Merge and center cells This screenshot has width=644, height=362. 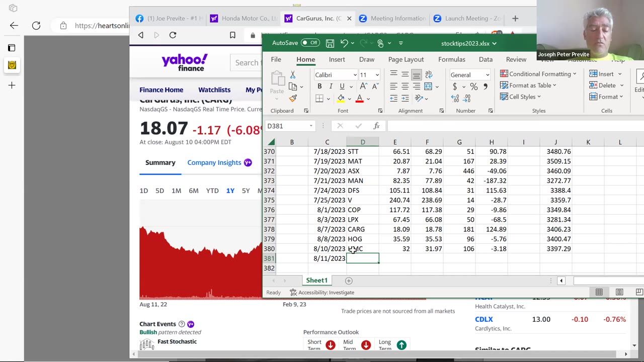point(429,86)
